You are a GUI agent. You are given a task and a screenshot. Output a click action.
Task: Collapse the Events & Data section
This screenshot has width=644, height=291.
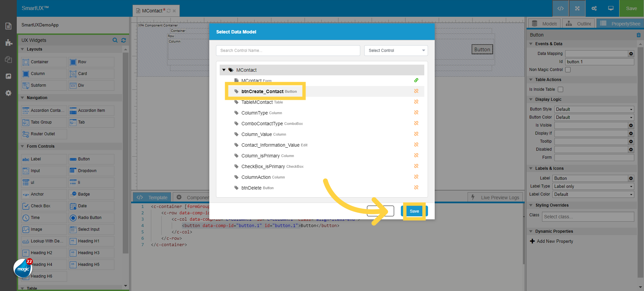(x=531, y=44)
